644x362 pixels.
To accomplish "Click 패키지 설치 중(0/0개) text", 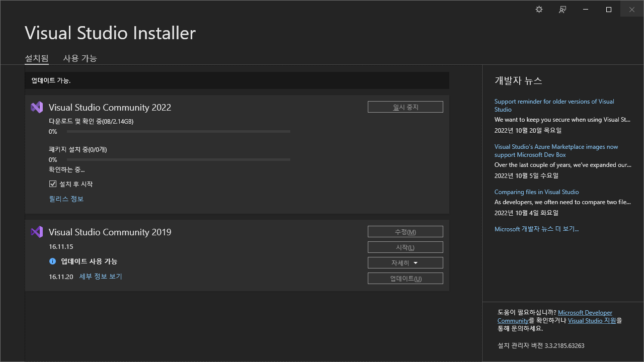I will (x=78, y=150).
